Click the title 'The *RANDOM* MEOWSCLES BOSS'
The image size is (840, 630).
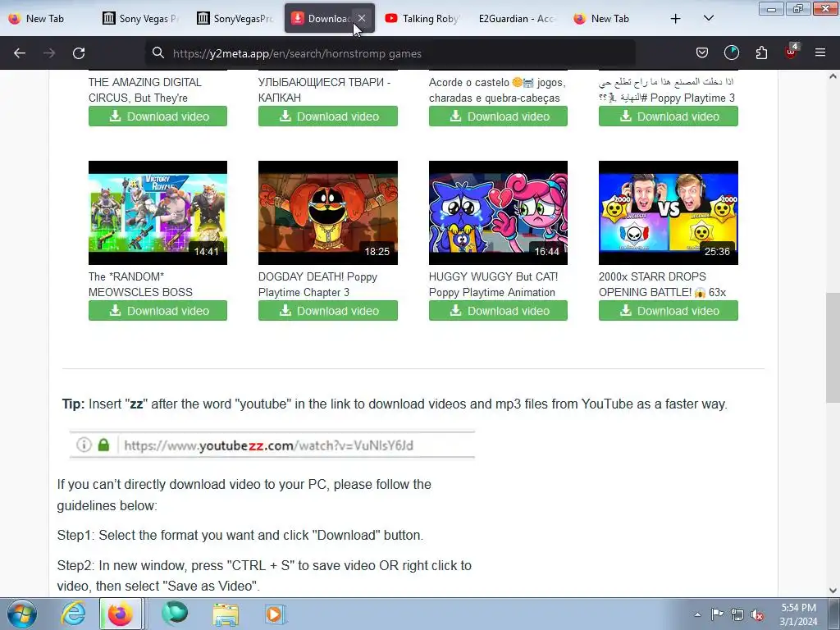tap(140, 285)
